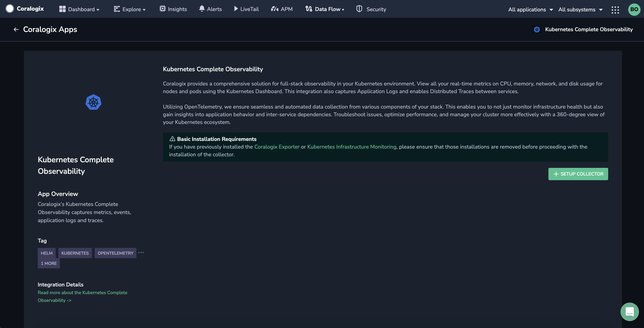Open the All subsystems dropdown
Screen dimensions: 644x328
(580, 9)
